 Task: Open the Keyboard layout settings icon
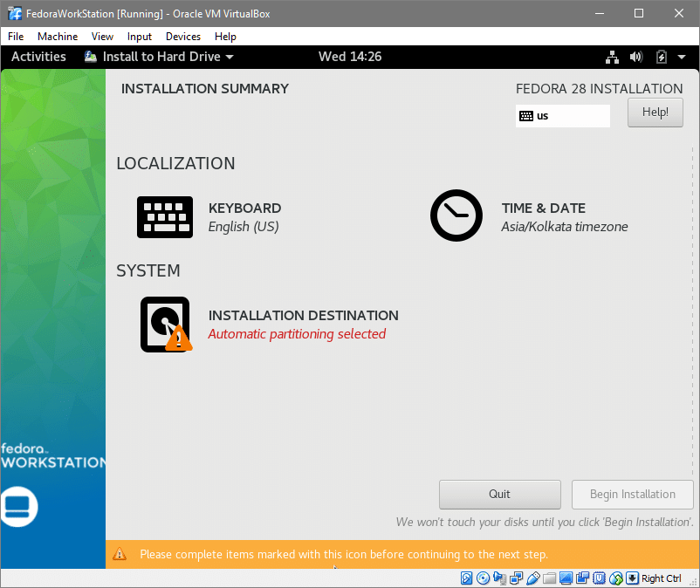pos(165,217)
